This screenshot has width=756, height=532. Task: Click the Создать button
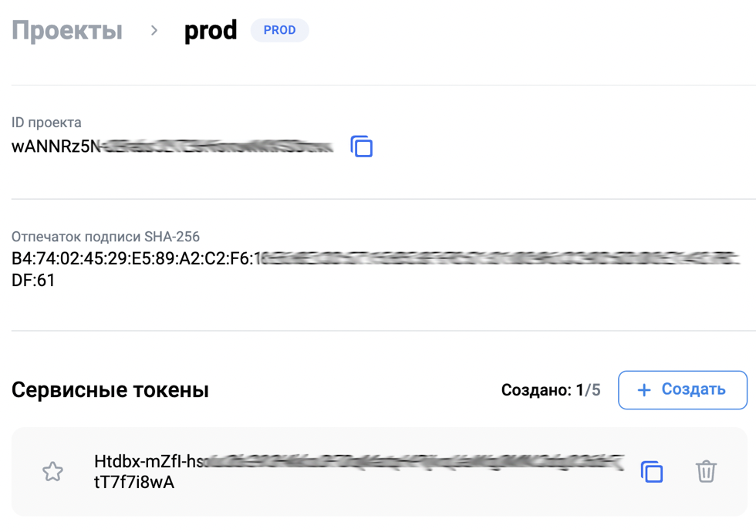[683, 390]
